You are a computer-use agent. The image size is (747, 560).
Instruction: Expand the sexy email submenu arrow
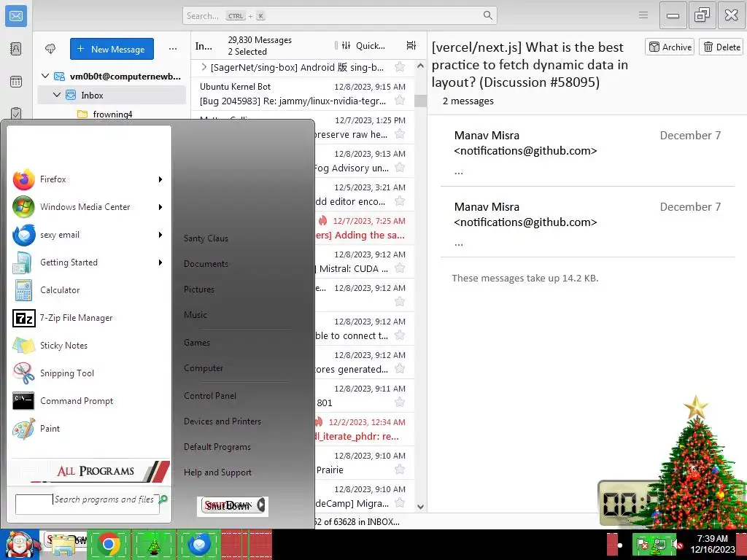160,235
